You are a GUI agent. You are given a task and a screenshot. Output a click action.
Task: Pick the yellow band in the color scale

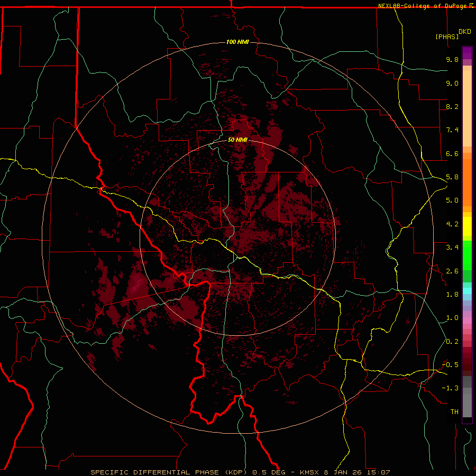click(467, 226)
